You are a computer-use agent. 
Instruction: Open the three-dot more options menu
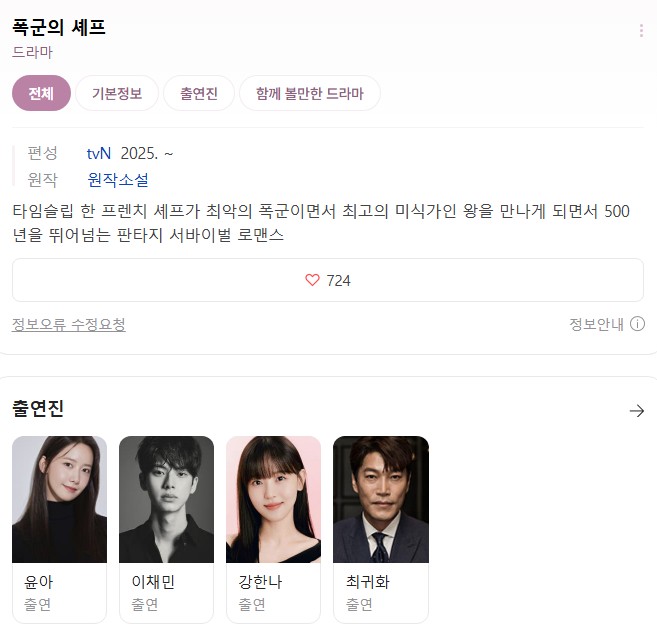pyautogui.click(x=641, y=31)
